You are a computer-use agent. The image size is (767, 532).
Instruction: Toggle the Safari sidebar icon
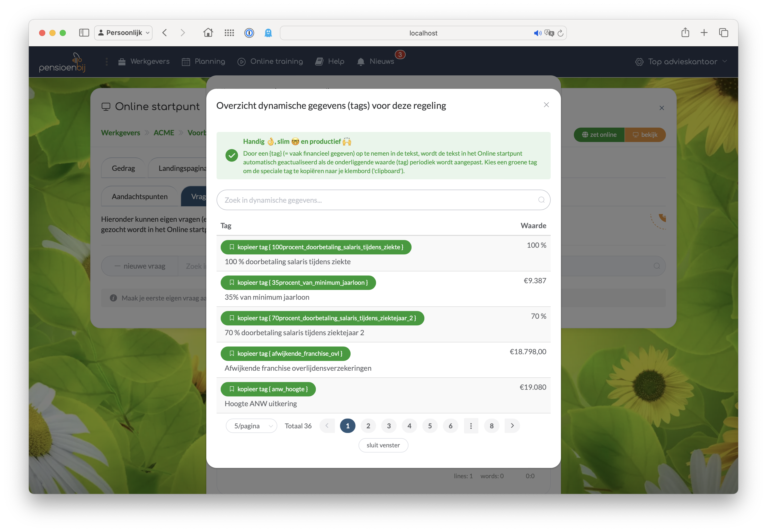[x=84, y=33]
